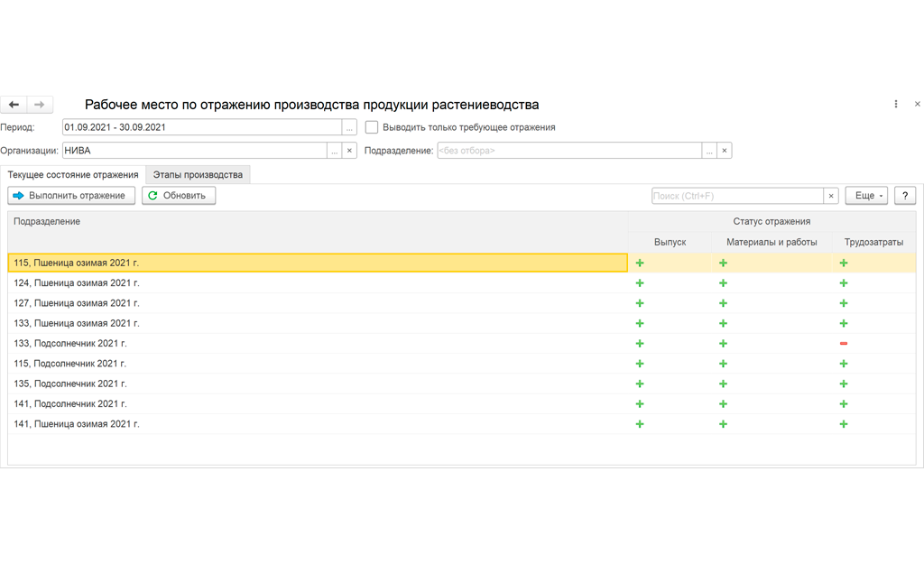Click Выпуск plus icon for 133 Пшеница
Viewport: 924px width, 564px height.
tap(640, 323)
